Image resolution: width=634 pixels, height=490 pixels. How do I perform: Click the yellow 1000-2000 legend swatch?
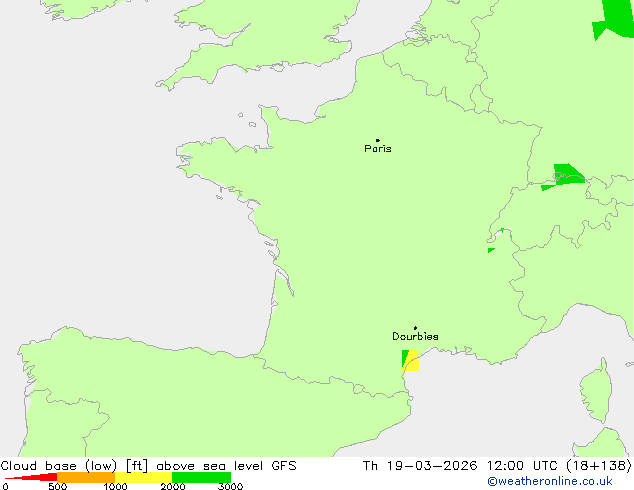[x=144, y=477]
